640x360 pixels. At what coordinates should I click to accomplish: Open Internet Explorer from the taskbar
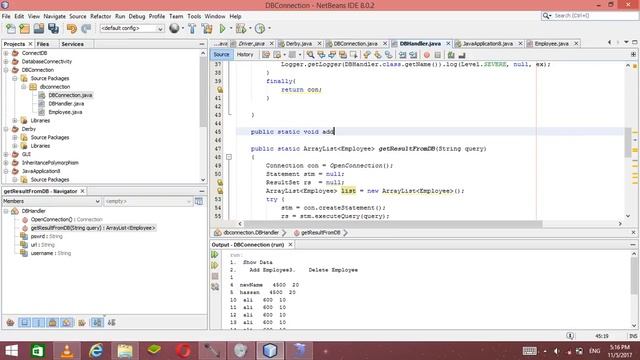pos(96,351)
